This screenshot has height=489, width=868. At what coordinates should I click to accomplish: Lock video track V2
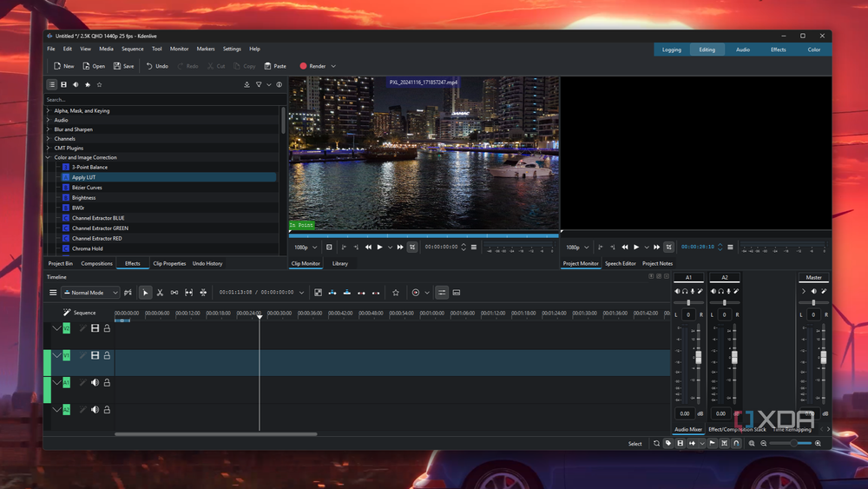click(107, 328)
